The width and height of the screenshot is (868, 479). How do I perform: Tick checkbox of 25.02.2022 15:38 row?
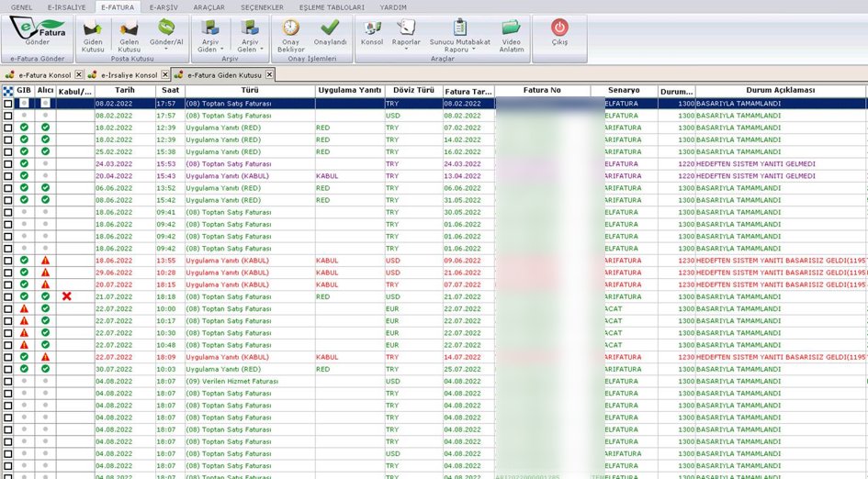[x=7, y=151]
